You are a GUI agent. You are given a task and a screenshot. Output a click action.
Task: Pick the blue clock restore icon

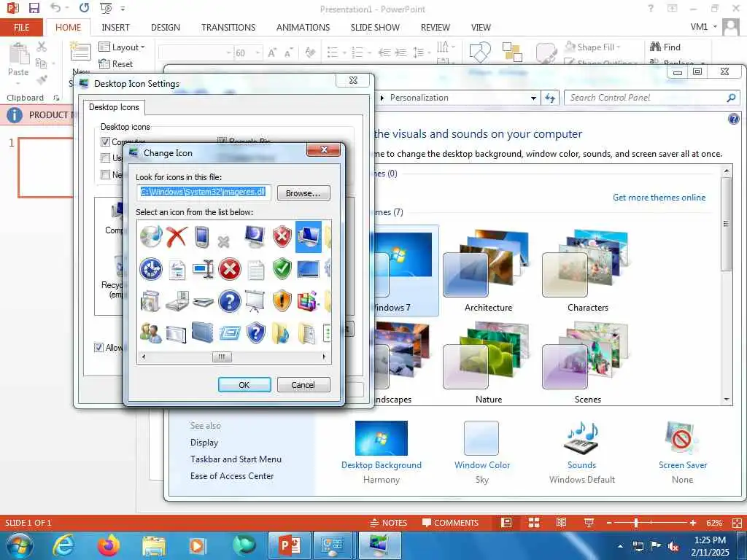coord(151,269)
